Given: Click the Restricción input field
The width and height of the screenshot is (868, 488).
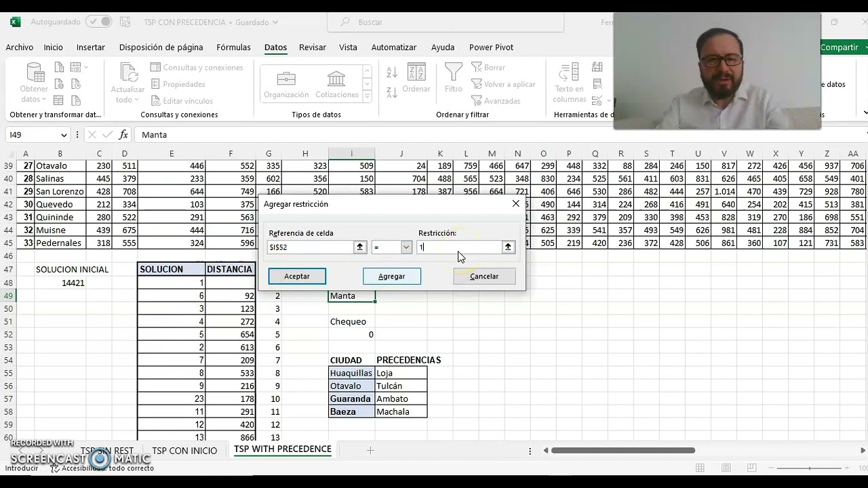Looking at the screenshot, I should [458, 247].
